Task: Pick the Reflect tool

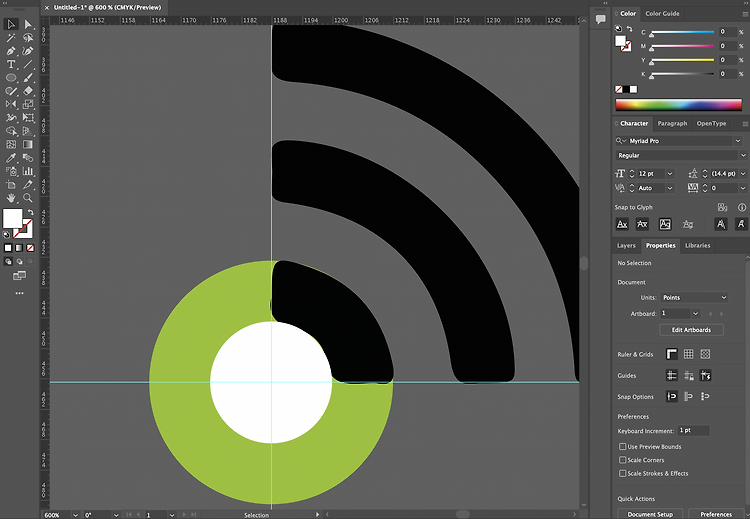Action: 11,104
